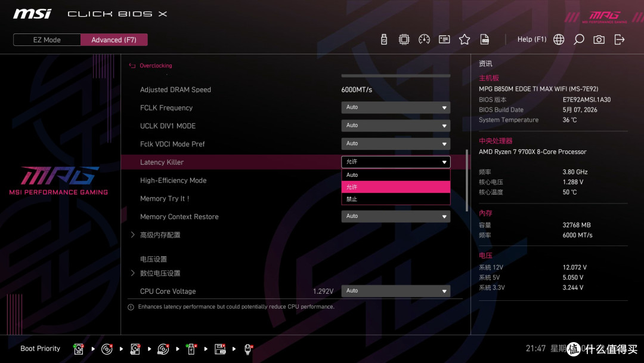Open the Favorites star icon
Viewport: 644px width, 363px height.
click(x=464, y=39)
